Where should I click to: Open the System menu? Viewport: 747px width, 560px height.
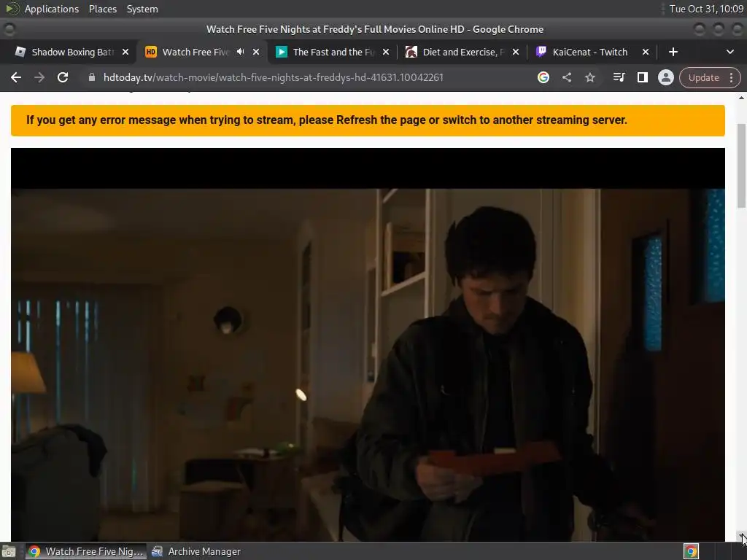(142, 9)
